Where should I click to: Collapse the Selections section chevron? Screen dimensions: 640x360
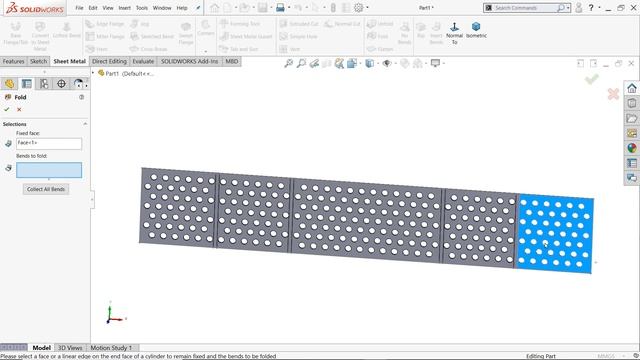(85, 124)
